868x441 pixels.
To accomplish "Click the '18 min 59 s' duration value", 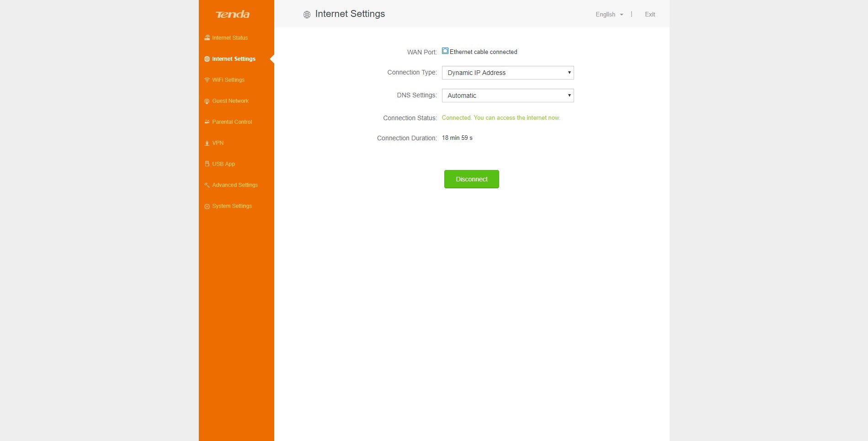I will click(457, 138).
